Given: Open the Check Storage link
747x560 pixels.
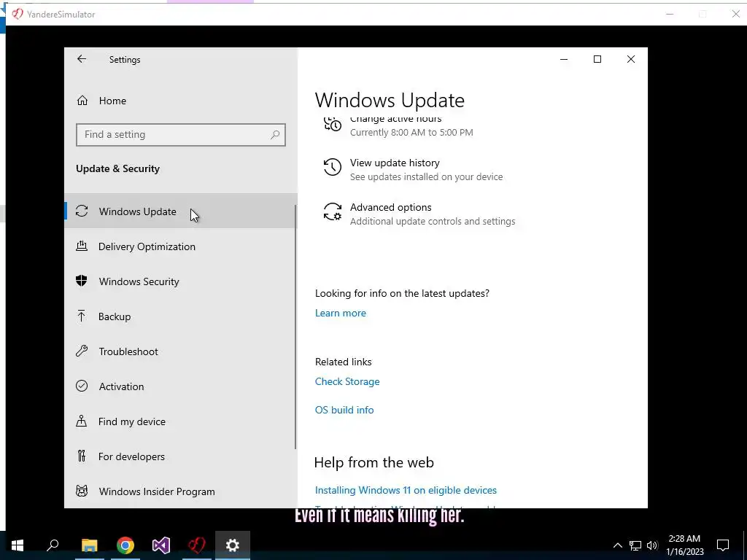Looking at the screenshot, I should coord(347,381).
